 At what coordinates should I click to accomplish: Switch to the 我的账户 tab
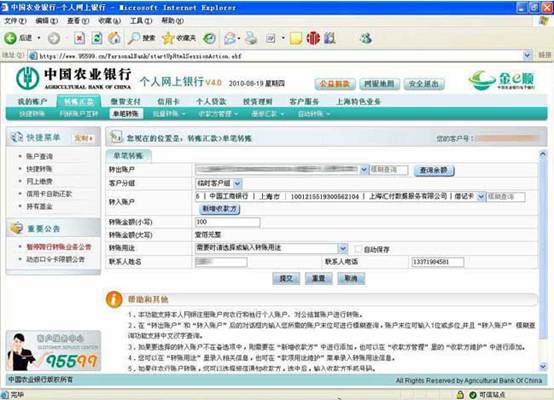pyautogui.click(x=32, y=101)
